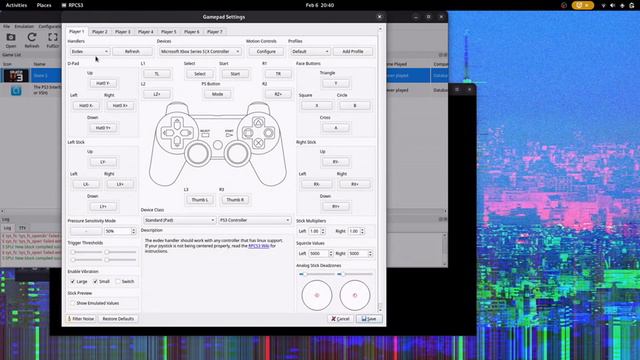Click the power icon in the top bar

631,5
